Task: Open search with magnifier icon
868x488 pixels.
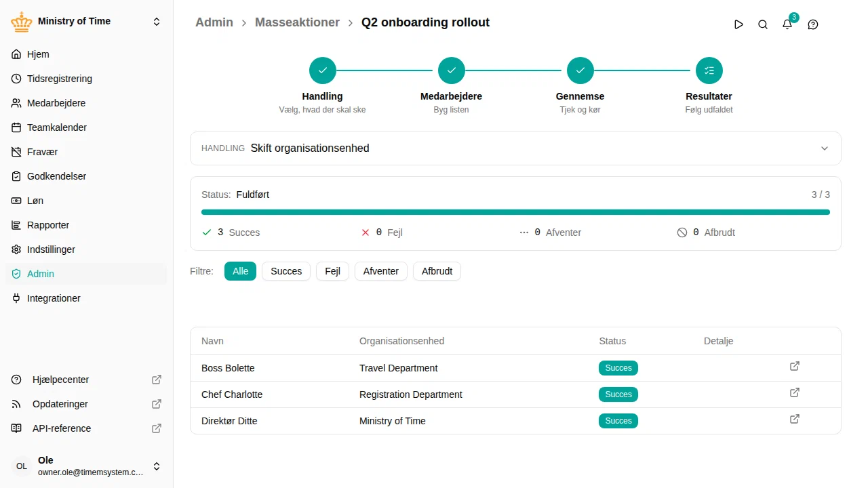Action: 763,24
